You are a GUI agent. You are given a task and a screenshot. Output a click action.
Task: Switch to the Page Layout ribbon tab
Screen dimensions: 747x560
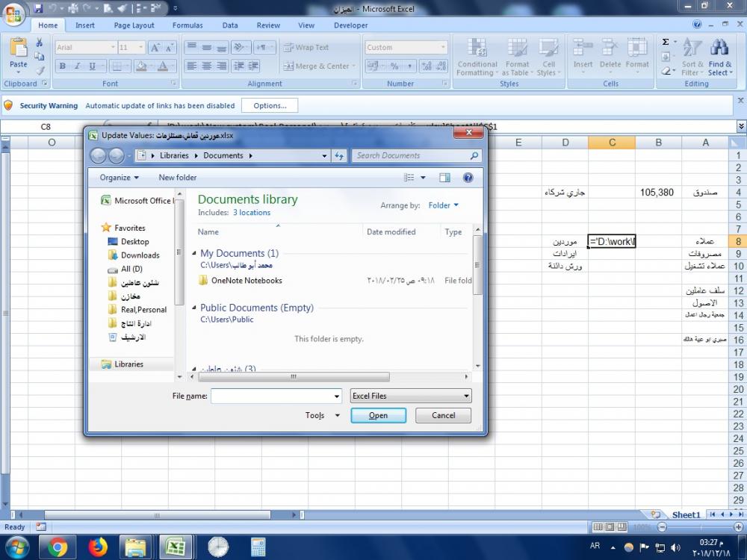(x=134, y=25)
